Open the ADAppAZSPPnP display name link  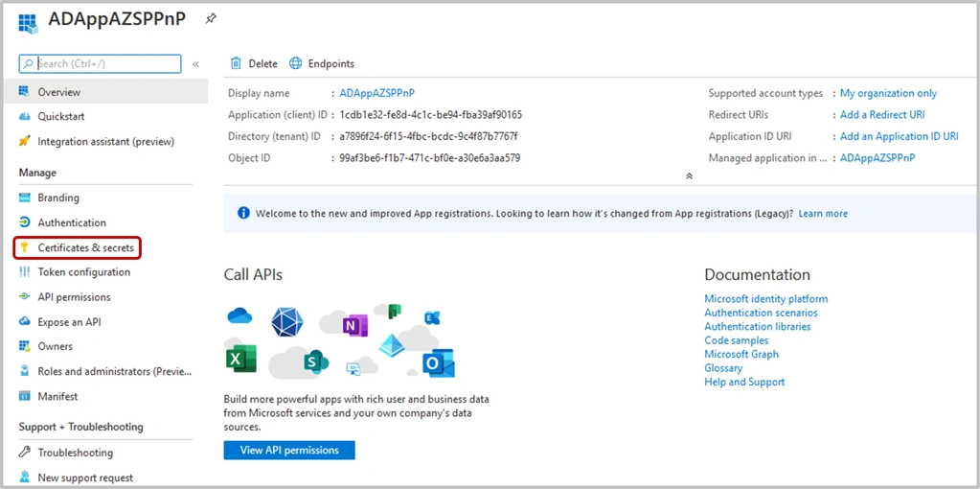tap(376, 93)
